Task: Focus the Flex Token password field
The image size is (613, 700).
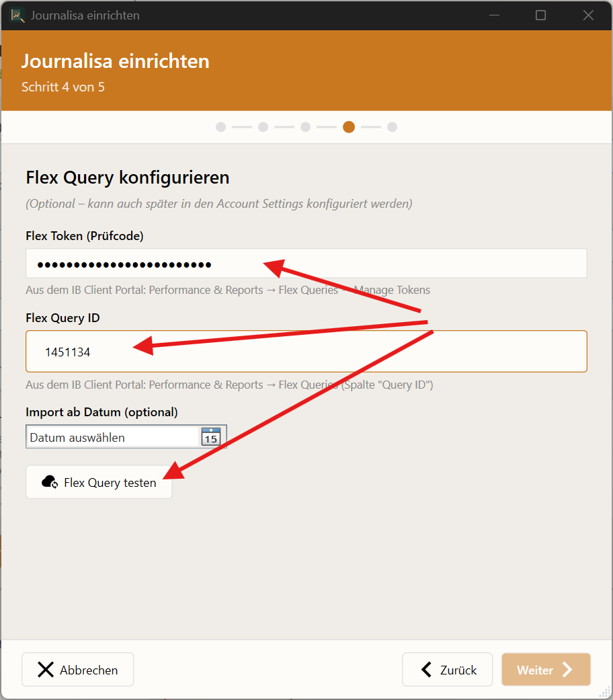Action: point(306,264)
